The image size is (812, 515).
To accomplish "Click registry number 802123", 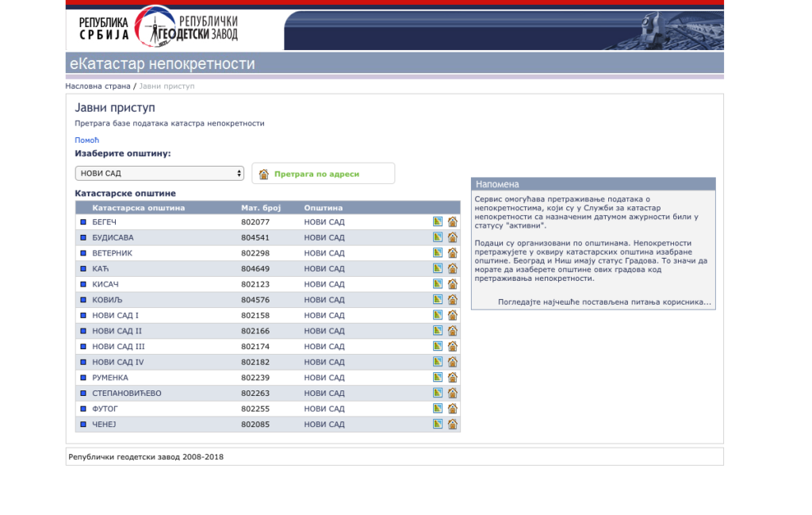I will [255, 284].
